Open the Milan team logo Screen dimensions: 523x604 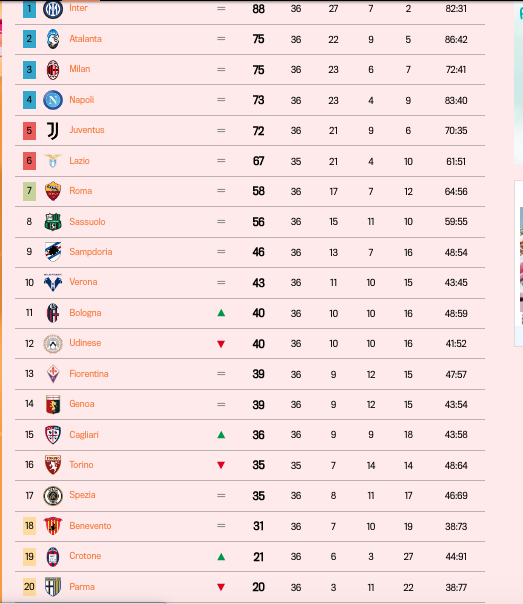[x=53, y=70]
